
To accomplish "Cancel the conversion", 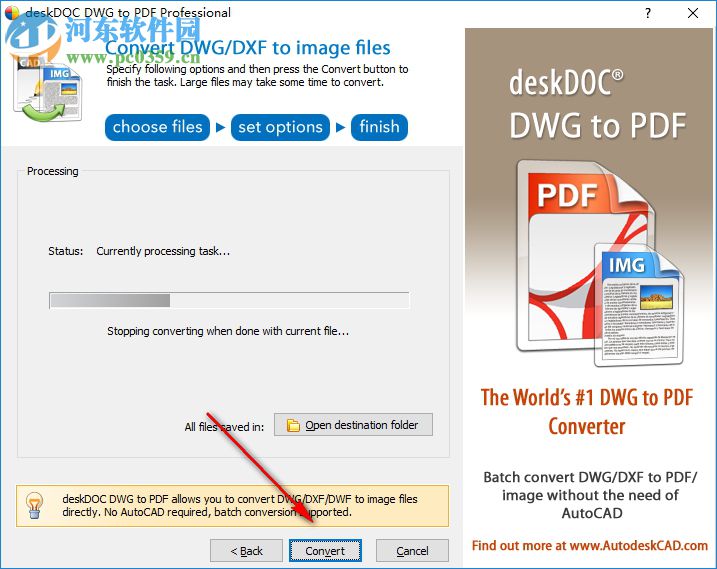I will pyautogui.click(x=412, y=550).
